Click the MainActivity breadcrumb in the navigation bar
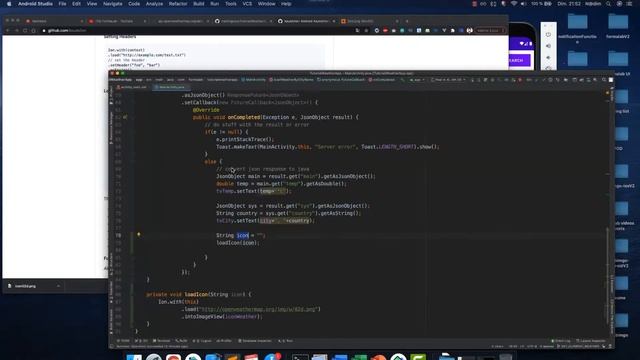 tap(253, 80)
